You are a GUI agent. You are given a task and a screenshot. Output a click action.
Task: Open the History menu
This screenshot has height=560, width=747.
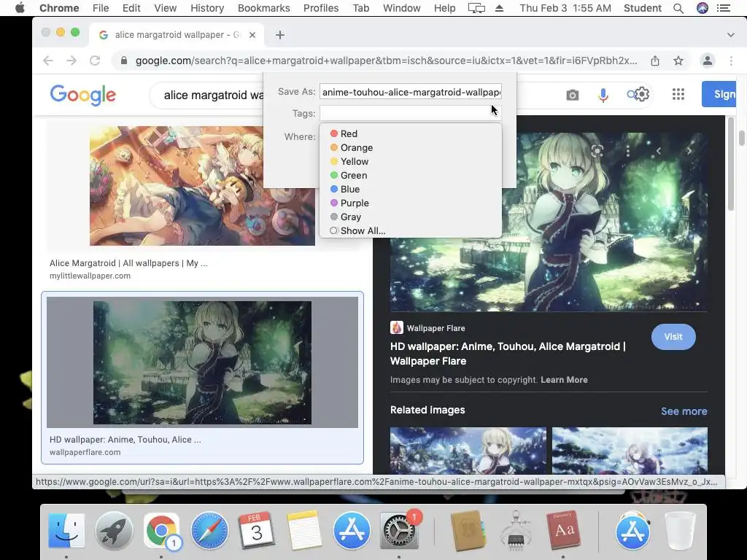tap(207, 8)
